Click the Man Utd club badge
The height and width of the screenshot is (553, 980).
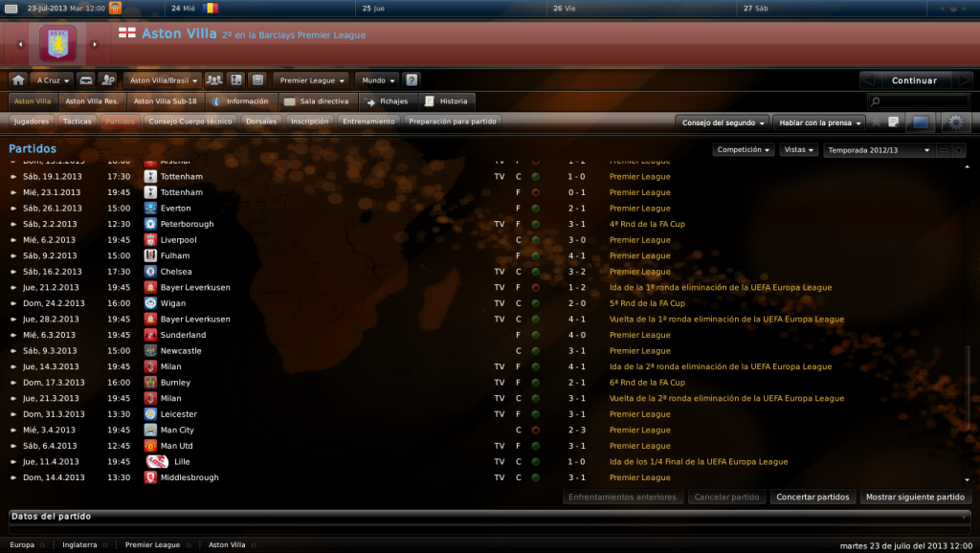tap(150, 446)
